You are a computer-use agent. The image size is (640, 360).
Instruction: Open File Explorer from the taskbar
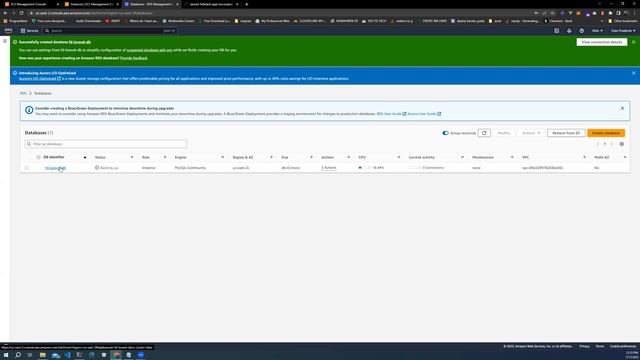(42, 355)
